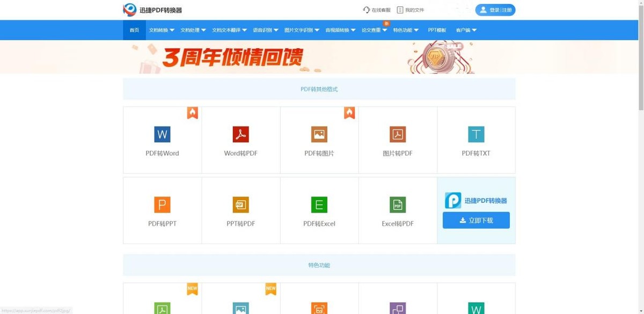Viewport: 644px width, 314px height.
Task: Click the brown PDF icon for 图片转PDF
Action: pyautogui.click(x=398, y=134)
